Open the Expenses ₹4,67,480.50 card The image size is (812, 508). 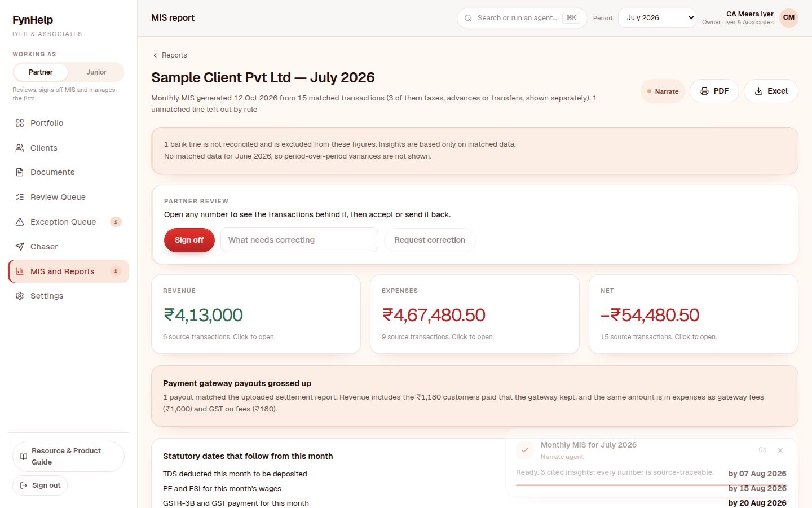[475, 314]
